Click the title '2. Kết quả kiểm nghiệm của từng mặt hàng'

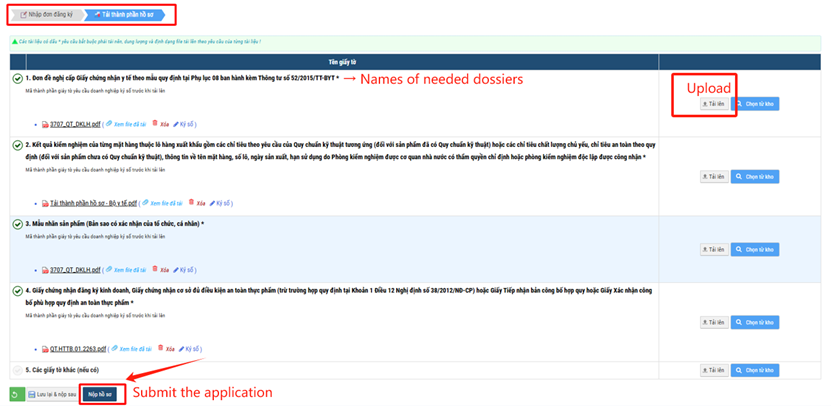point(341,151)
